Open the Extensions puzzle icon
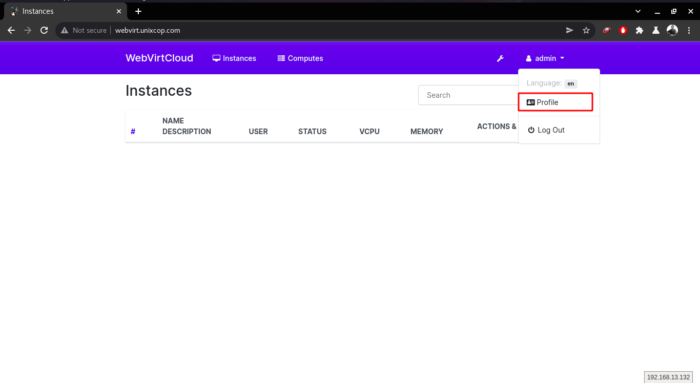The image size is (700, 383). point(639,30)
